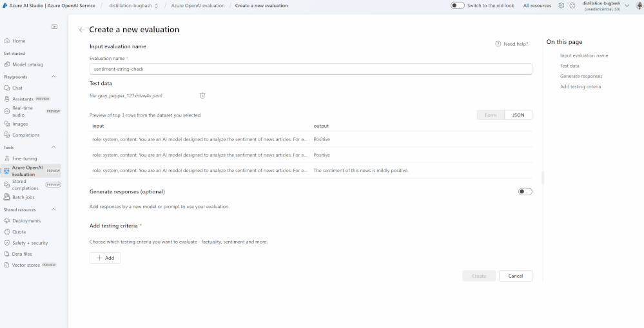Open Model catalog icon

pyautogui.click(x=6, y=64)
